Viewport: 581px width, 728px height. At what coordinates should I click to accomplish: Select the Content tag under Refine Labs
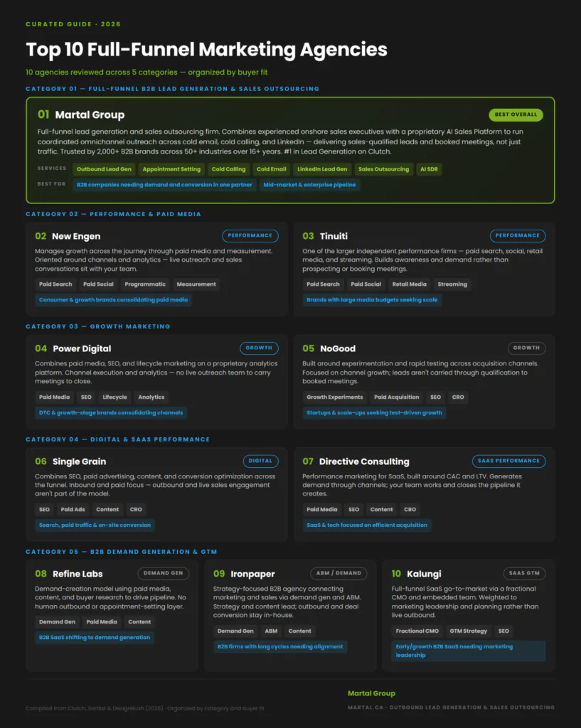(x=139, y=622)
